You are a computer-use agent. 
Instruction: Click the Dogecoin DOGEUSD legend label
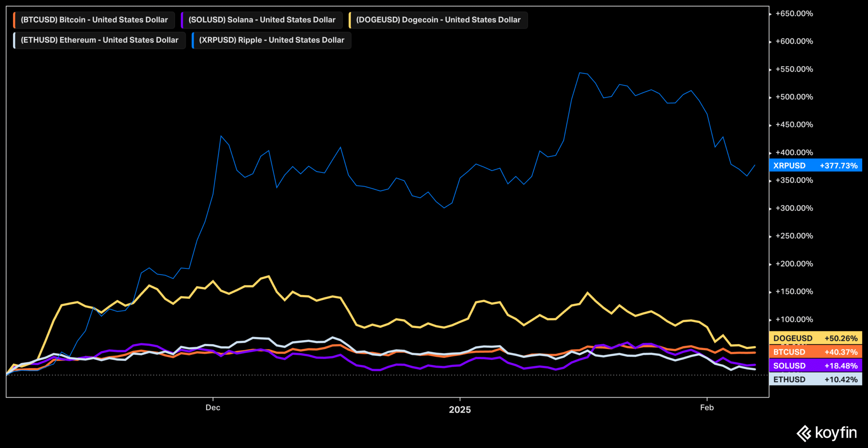pos(438,20)
